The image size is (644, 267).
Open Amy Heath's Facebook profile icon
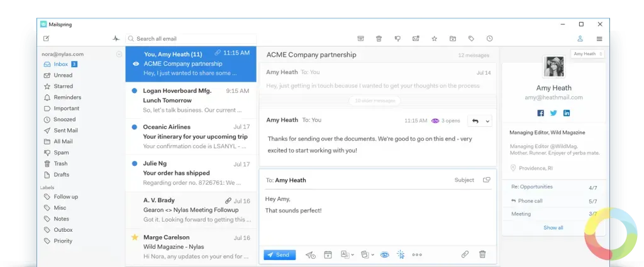coord(540,113)
